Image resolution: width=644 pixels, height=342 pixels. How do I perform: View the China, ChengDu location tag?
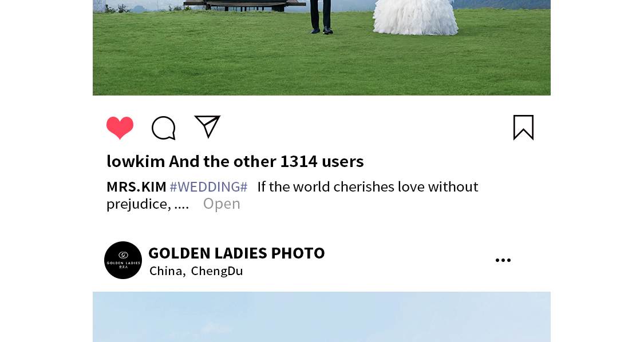pos(196,271)
